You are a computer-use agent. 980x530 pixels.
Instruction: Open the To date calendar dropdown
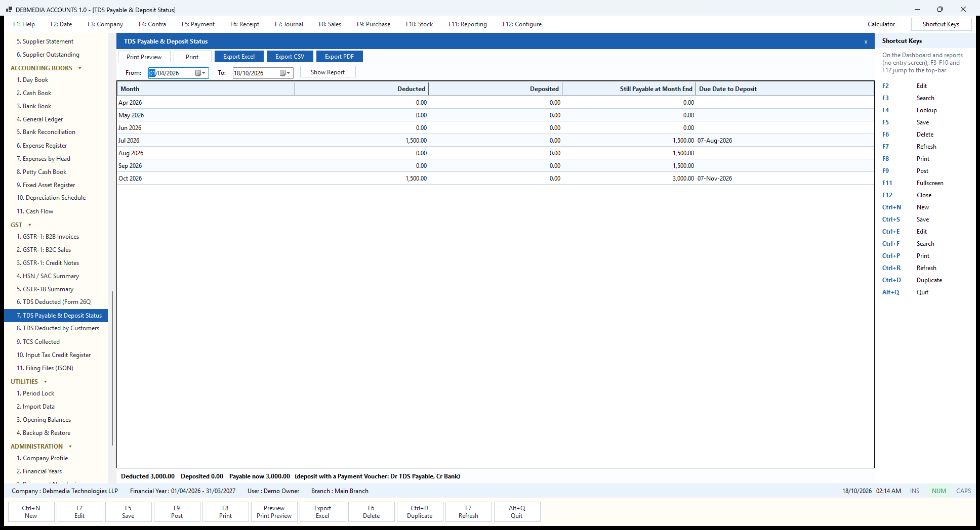(285, 73)
